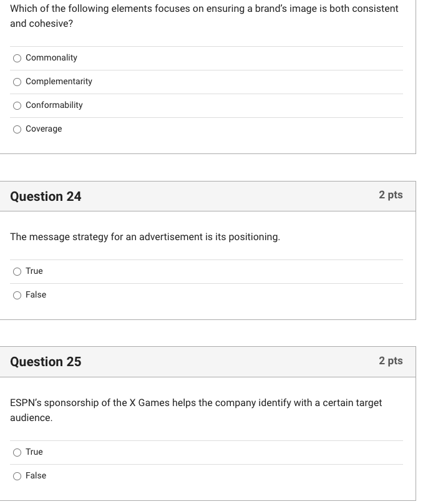Click the Coverage answer label text
Image resolution: width=433 pixels, height=504 pixels.
(x=43, y=129)
